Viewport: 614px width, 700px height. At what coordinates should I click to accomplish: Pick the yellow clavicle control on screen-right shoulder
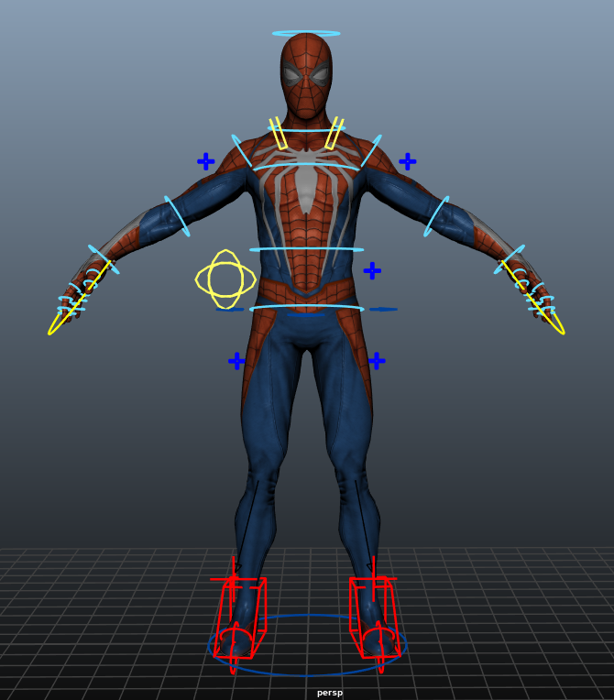coord(334,133)
